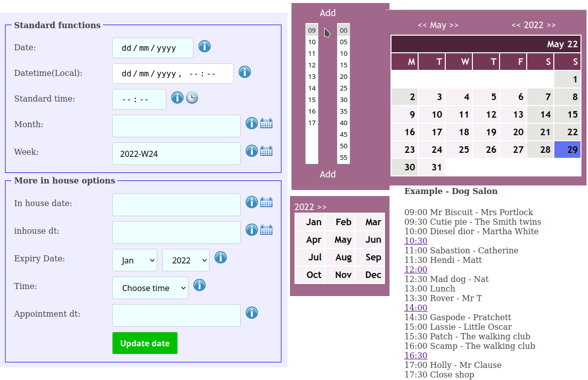Open the Expiry Date year dropdown showing 2022

tap(186, 260)
